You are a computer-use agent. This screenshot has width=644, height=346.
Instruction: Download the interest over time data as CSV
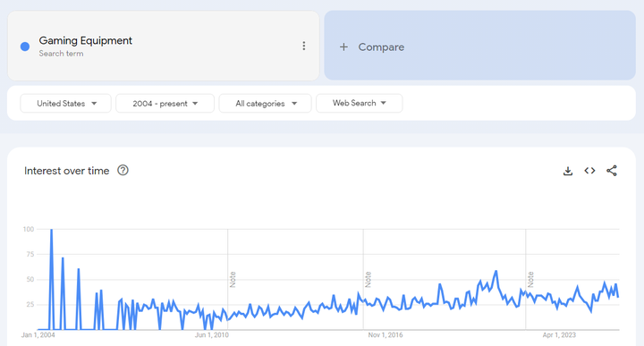568,171
